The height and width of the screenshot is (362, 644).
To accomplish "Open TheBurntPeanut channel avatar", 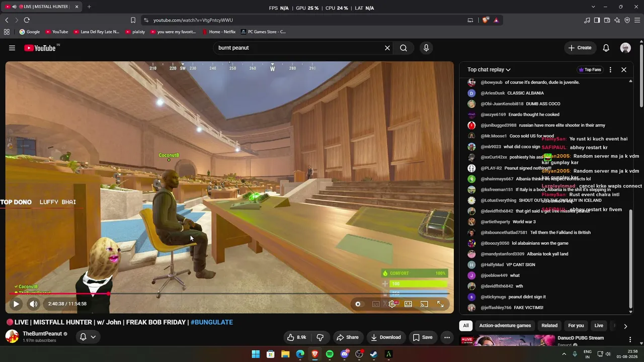I will point(12,336).
